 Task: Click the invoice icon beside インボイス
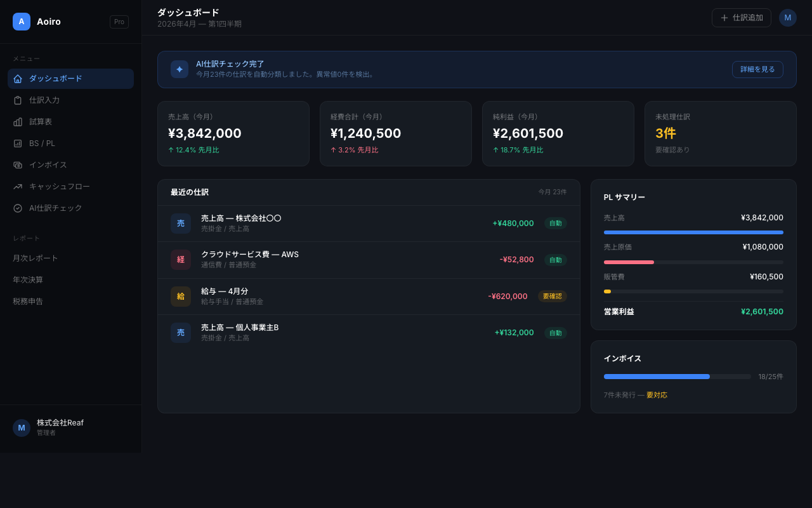click(x=18, y=165)
